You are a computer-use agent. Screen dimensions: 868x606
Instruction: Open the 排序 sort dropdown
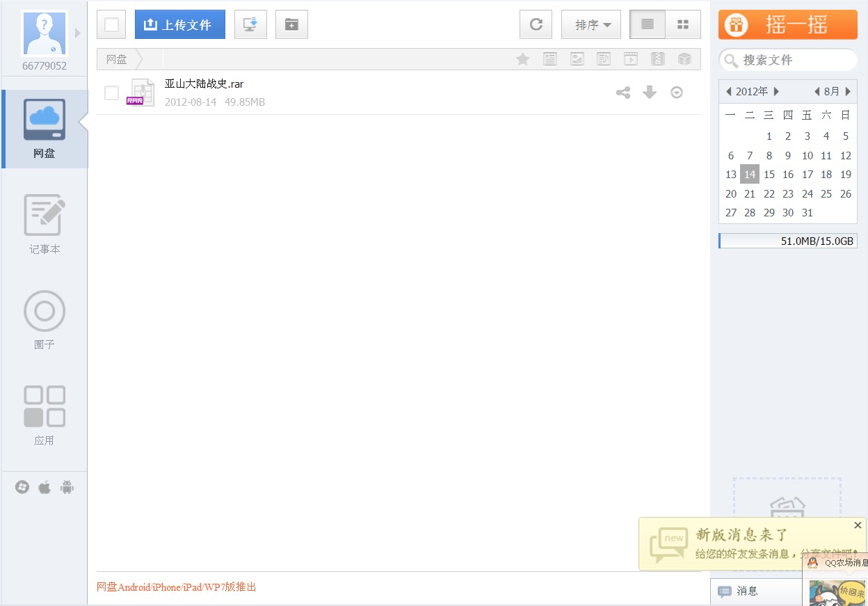click(591, 24)
